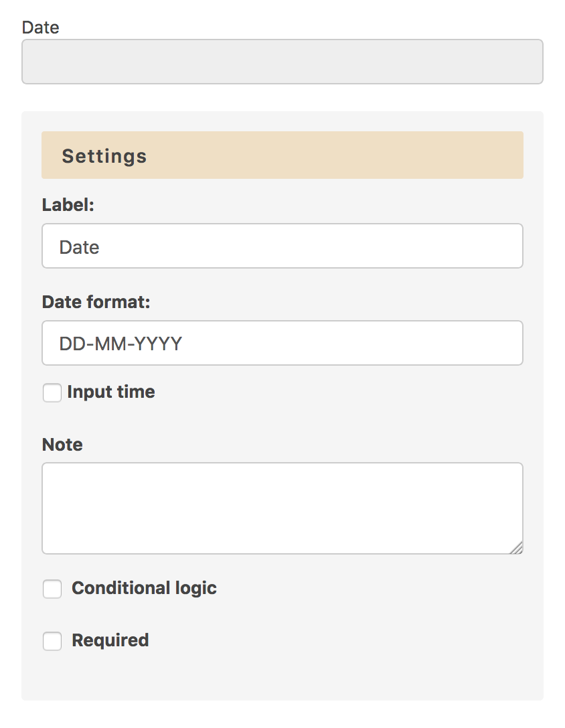Click empty gray area below Required option
Viewport: 565px width, 728px height.
[281, 676]
